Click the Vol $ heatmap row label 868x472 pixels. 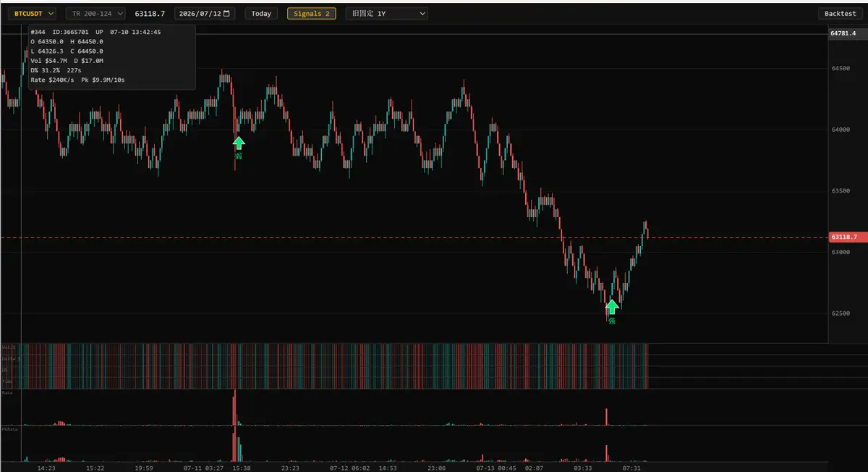(8, 348)
